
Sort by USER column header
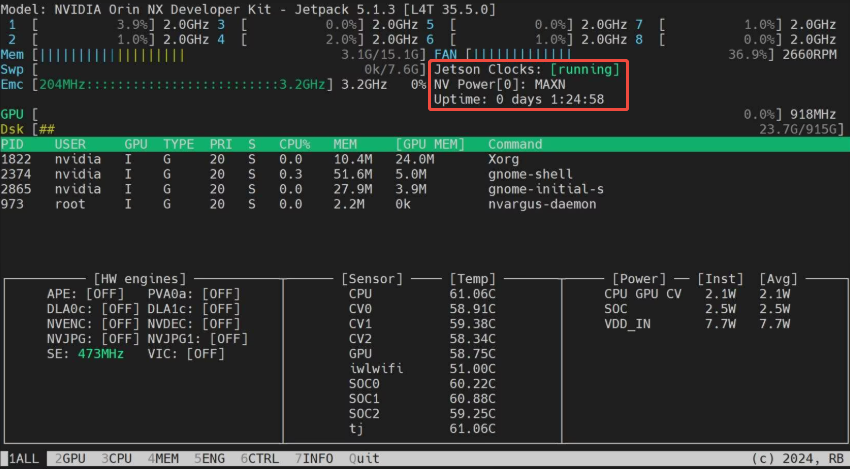pyautogui.click(x=70, y=144)
